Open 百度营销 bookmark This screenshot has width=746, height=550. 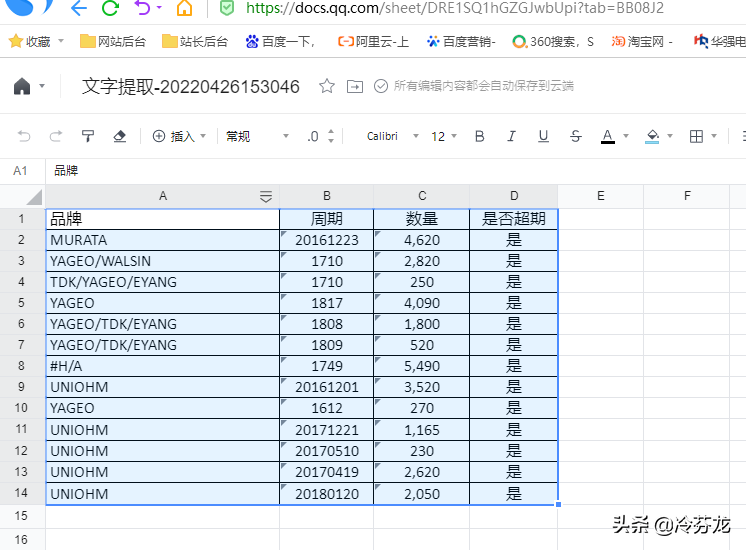461,42
